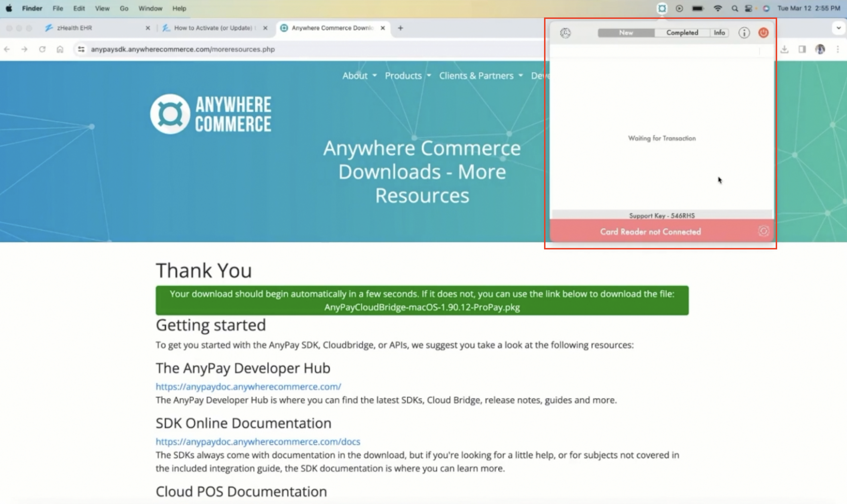Switch to the Completed tab
The image size is (847, 504).
[682, 33]
